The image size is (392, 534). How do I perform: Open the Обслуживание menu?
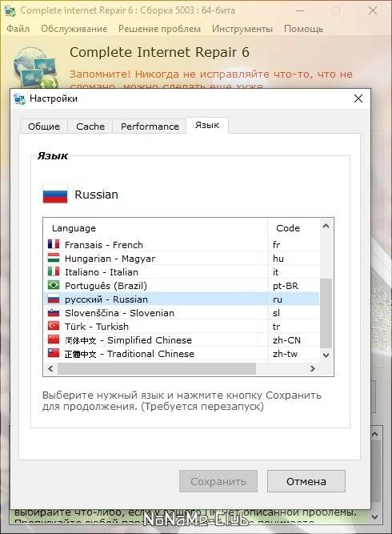pyautogui.click(x=74, y=29)
